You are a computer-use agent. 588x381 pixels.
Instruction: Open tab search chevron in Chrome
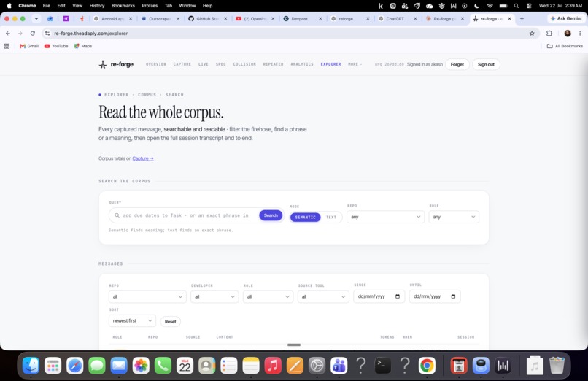pos(36,18)
